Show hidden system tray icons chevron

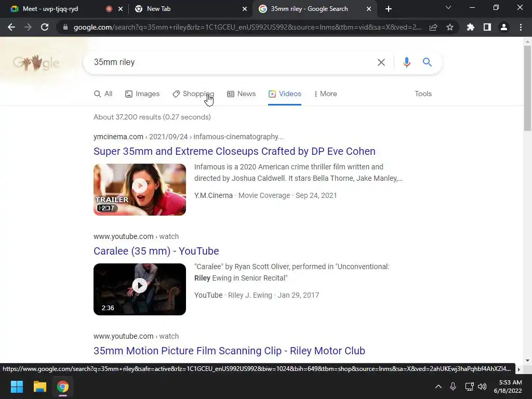click(438, 387)
